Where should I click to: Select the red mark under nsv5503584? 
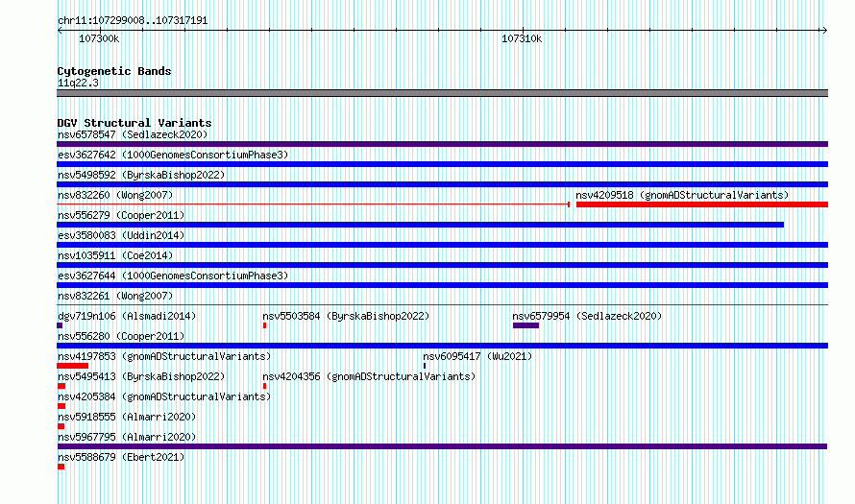(x=264, y=325)
